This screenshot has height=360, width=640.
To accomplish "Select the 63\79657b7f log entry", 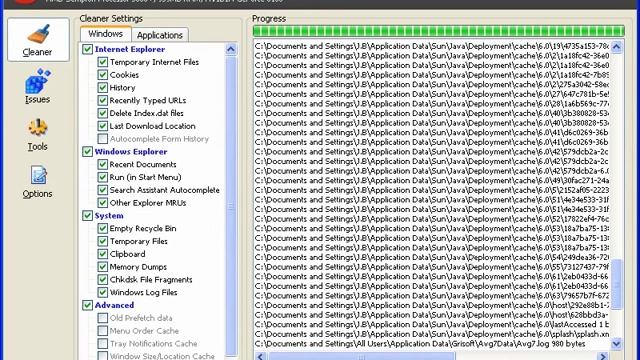I will point(432,296).
